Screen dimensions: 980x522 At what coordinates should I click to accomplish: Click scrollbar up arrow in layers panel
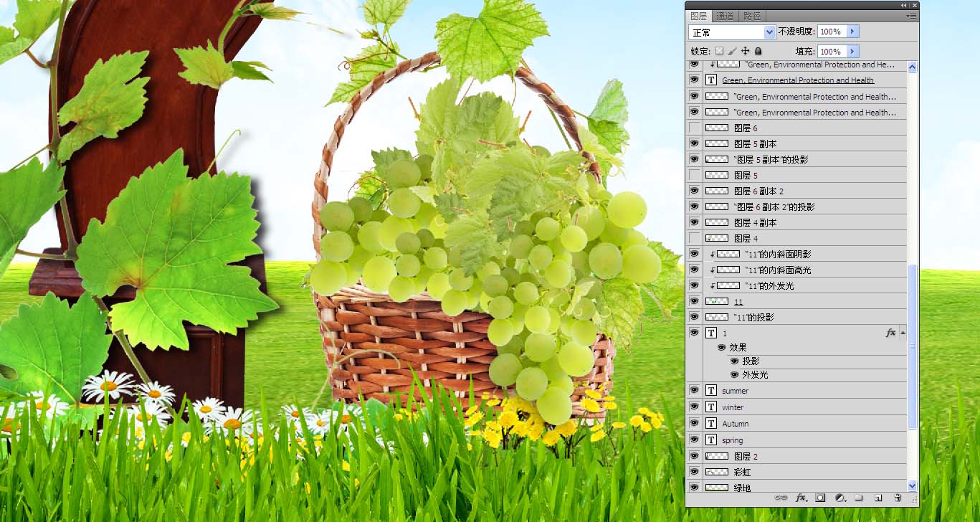913,67
